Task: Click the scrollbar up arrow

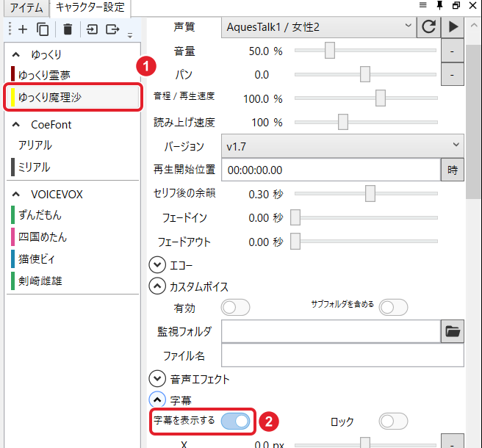Action: 473,26
